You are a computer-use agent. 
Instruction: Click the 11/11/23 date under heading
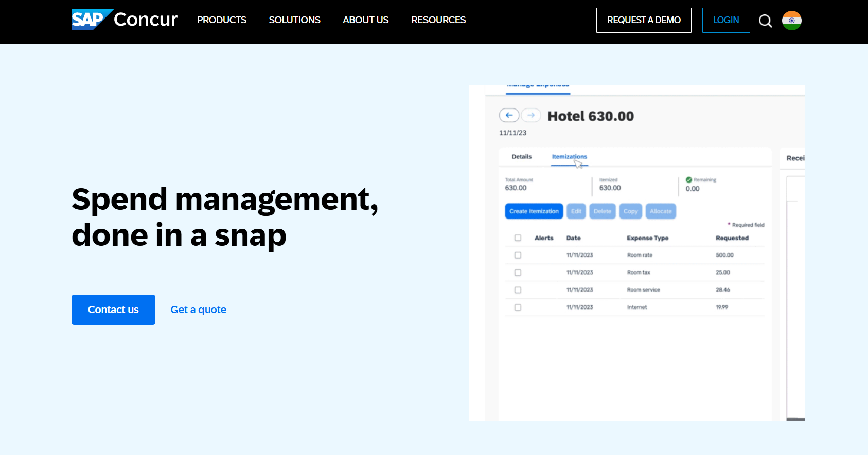pyautogui.click(x=512, y=133)
